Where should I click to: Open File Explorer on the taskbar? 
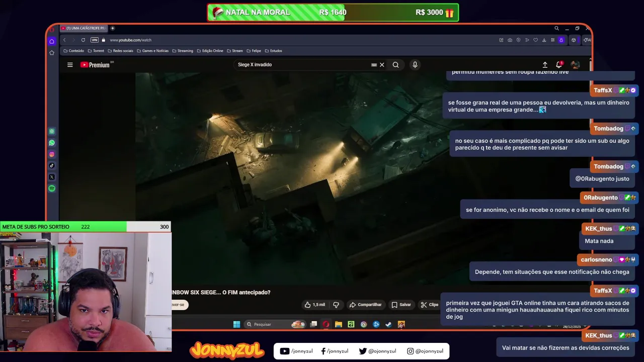(x=339, y=324)
